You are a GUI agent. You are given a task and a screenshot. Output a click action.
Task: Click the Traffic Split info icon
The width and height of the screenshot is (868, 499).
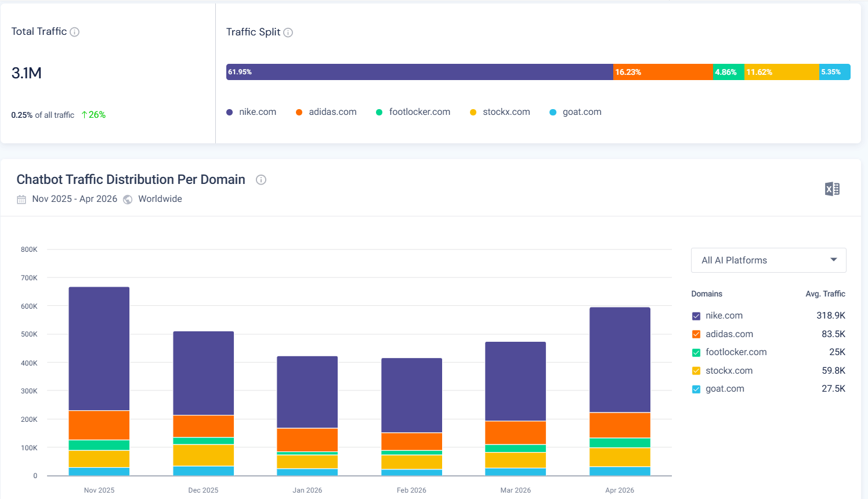point(288,32)
